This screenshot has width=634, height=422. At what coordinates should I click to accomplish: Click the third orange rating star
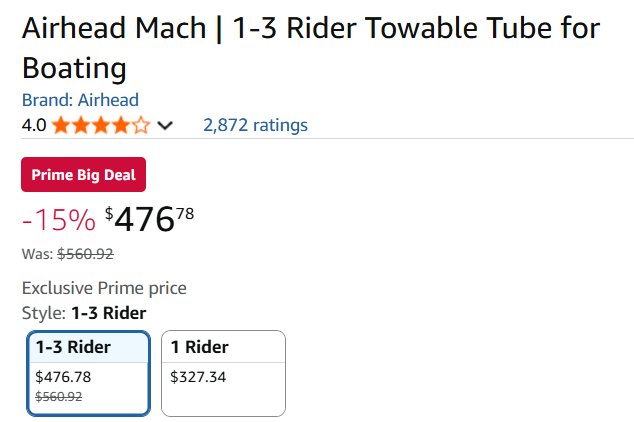pos(101,125)
